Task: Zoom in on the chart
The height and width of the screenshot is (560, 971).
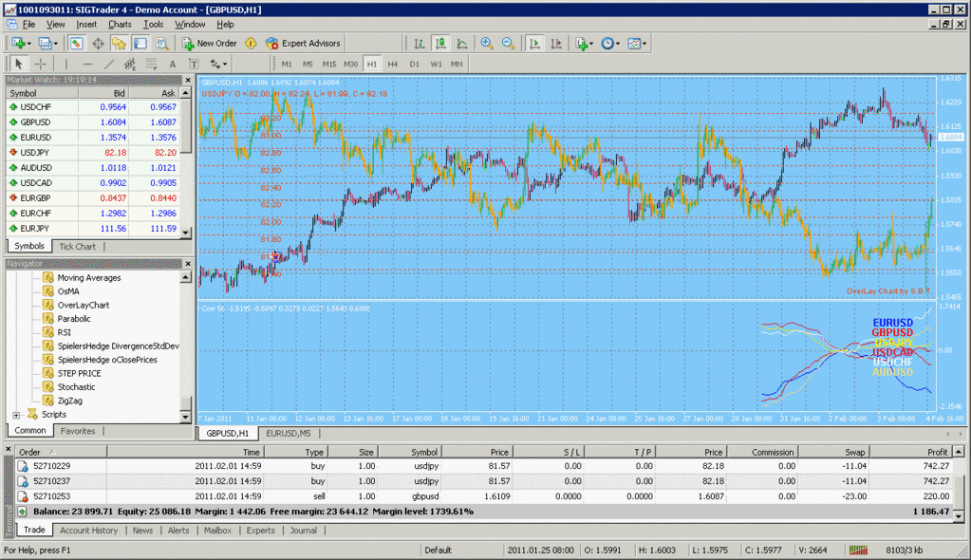Action: point(487,44)
